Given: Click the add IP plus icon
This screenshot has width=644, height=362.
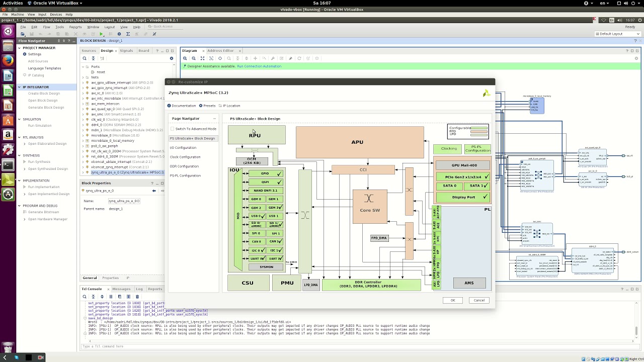Looking at the screenshot, I should pyautogui.click(x=255, y=58).
